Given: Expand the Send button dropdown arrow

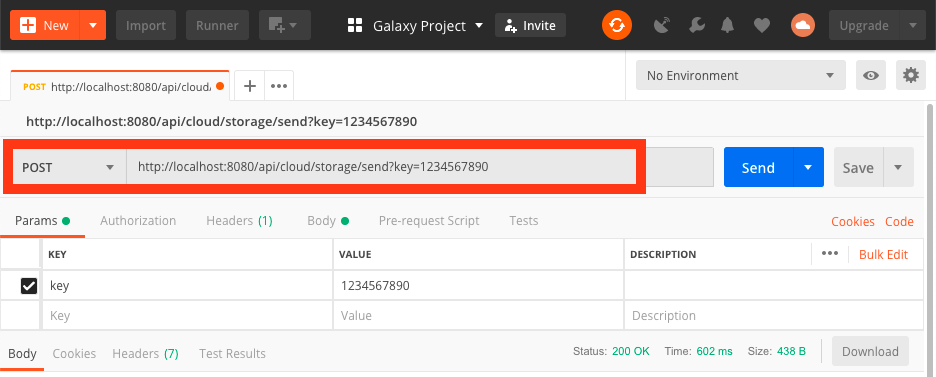Looking at the screenshot, I should [x=808, y=168].
